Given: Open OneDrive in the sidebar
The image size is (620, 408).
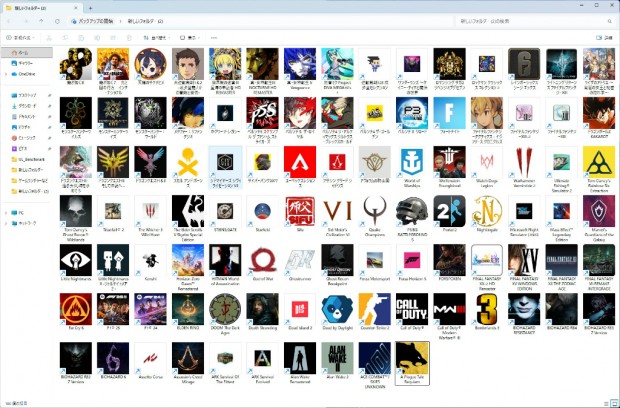Looking at the screenshot, I should point(26,74).
